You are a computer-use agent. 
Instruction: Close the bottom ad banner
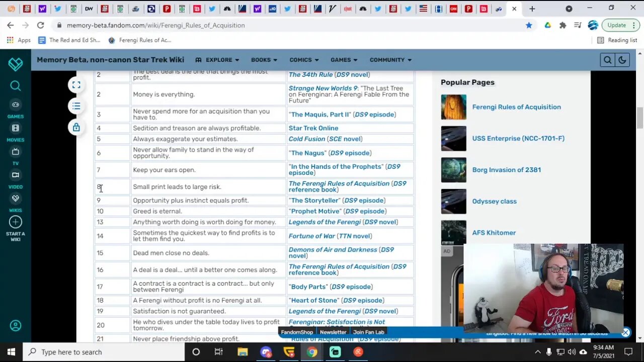(625, 332)
